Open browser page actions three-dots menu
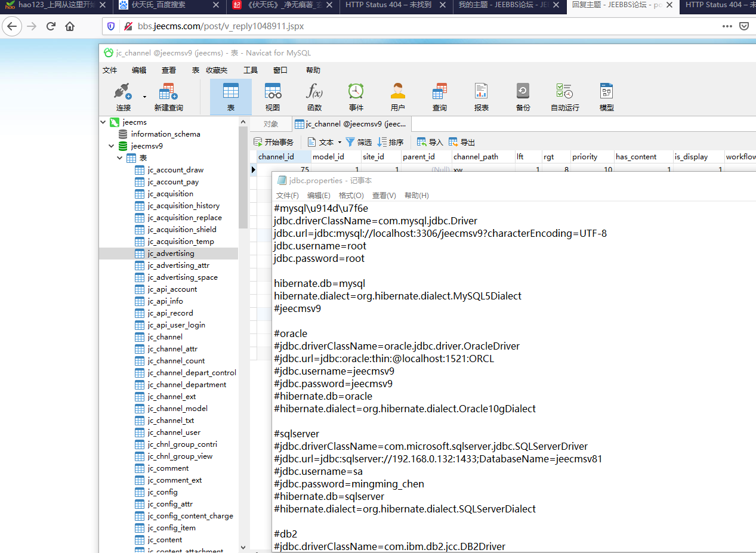The width and height of the screenshot is (756, 553). (x=727, y=26)
